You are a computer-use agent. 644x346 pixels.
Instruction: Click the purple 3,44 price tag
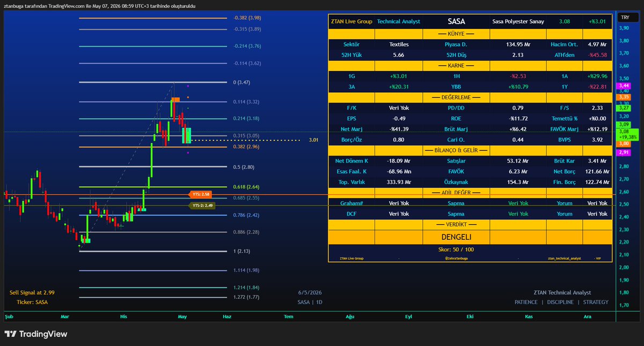point(624,86)
